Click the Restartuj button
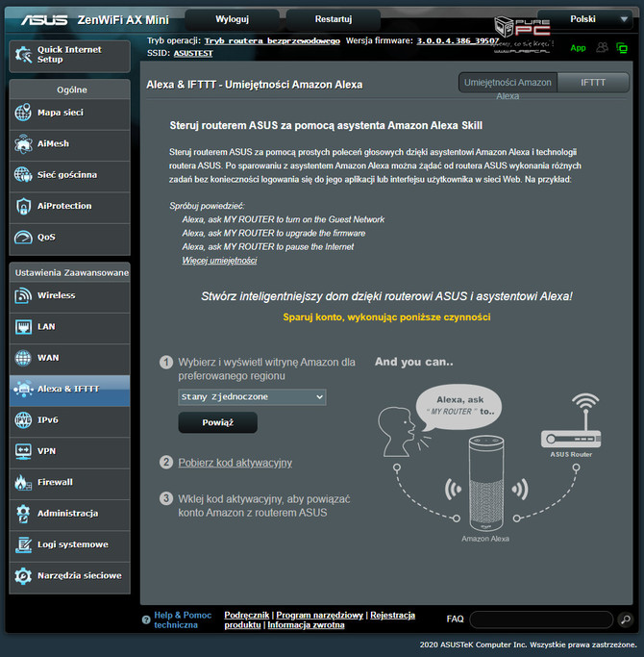This screenshot has width=644, height=657. [334, 19]
